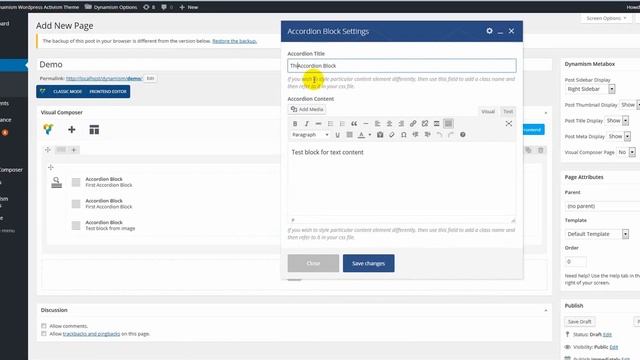Click the Accordion Title input field
Screen dimensions: 640x360
coord(402,66)
